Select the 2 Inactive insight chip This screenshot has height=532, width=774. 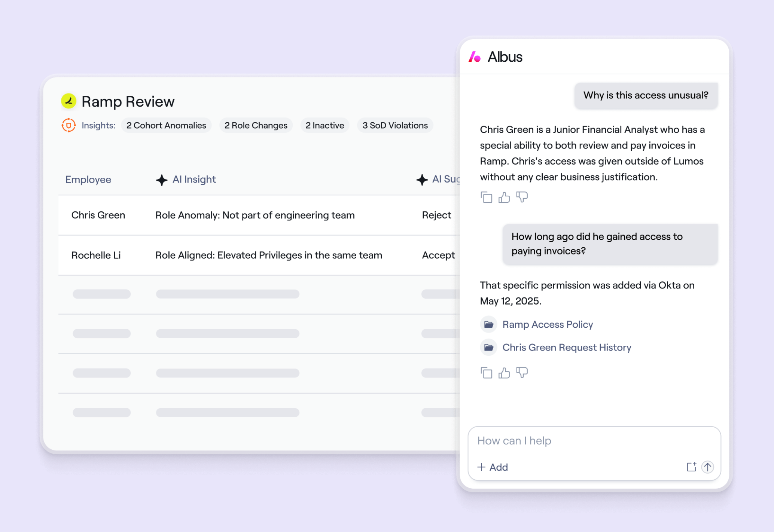point(325,125)
